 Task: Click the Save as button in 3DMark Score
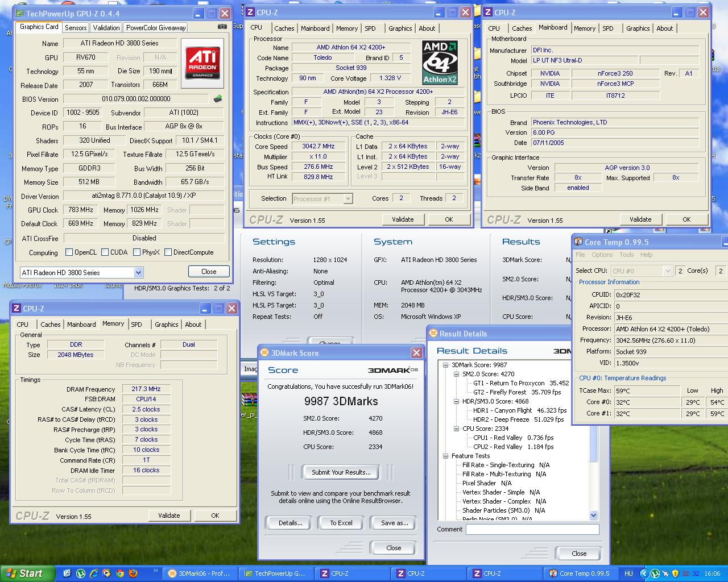pos(394,523)
